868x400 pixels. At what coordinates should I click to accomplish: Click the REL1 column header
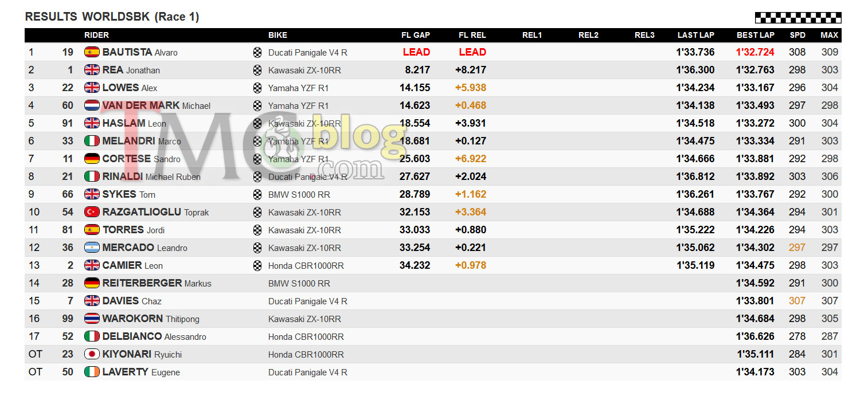532,35
